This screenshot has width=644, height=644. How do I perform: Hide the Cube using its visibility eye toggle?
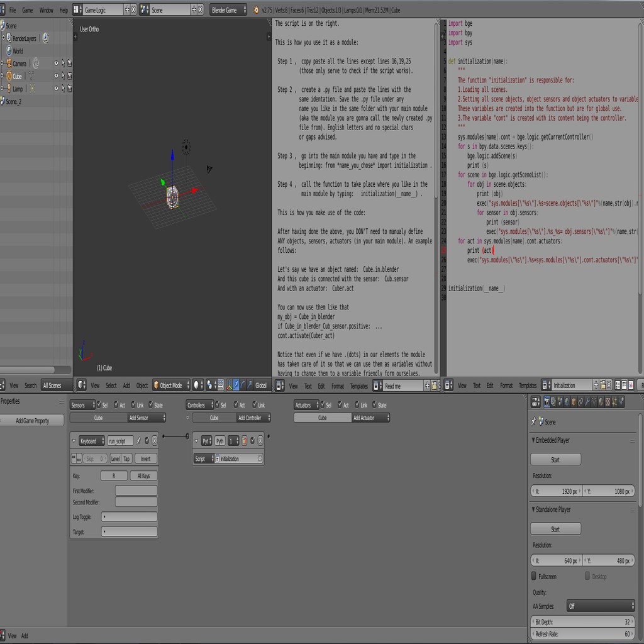pos(57,76)
